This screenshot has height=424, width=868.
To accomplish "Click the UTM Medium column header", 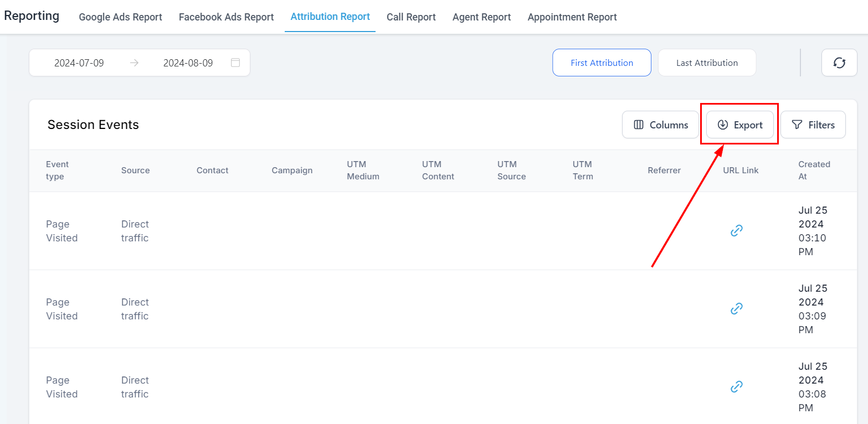I will [x=363, y=170].
